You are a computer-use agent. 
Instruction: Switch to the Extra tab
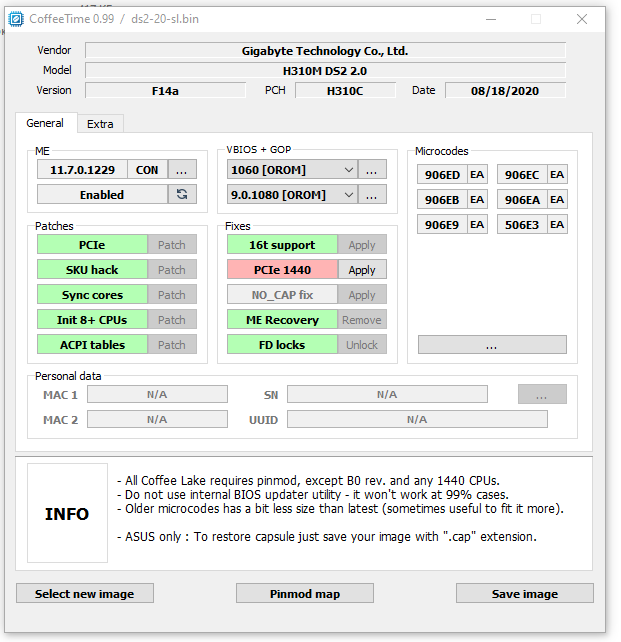pyautogui.click(x=100, y=124)
